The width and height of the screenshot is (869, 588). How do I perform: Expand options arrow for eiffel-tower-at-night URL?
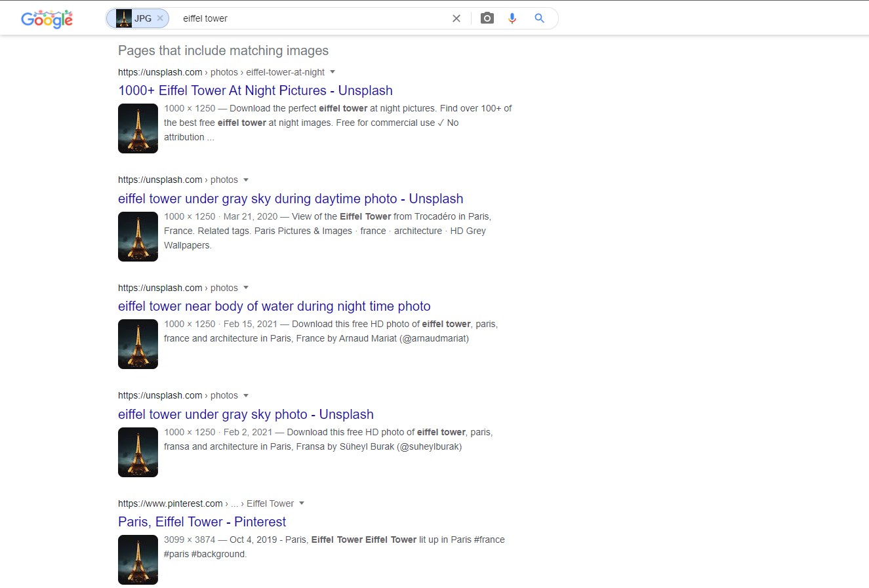click(x=333, y=72)
